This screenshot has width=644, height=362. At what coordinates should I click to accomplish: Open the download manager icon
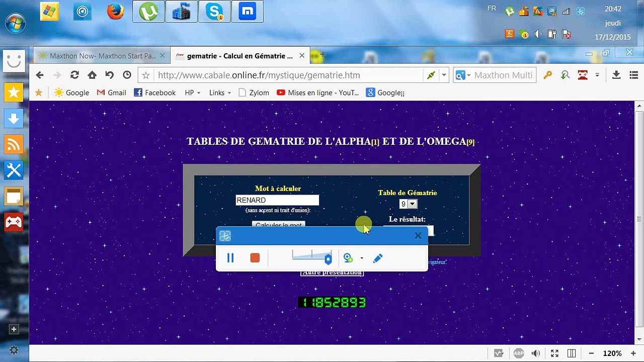[x=616, y=75]
